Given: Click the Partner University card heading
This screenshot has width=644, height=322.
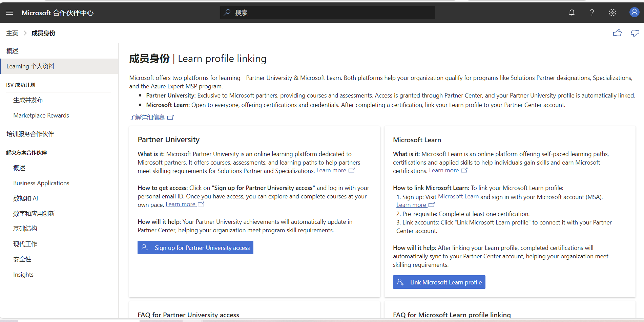Looking at the screenshot, I should (169, 139).
